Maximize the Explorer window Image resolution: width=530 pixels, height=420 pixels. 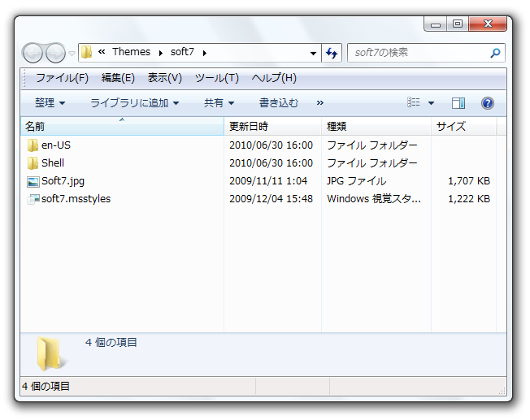[x=458, y=24]
